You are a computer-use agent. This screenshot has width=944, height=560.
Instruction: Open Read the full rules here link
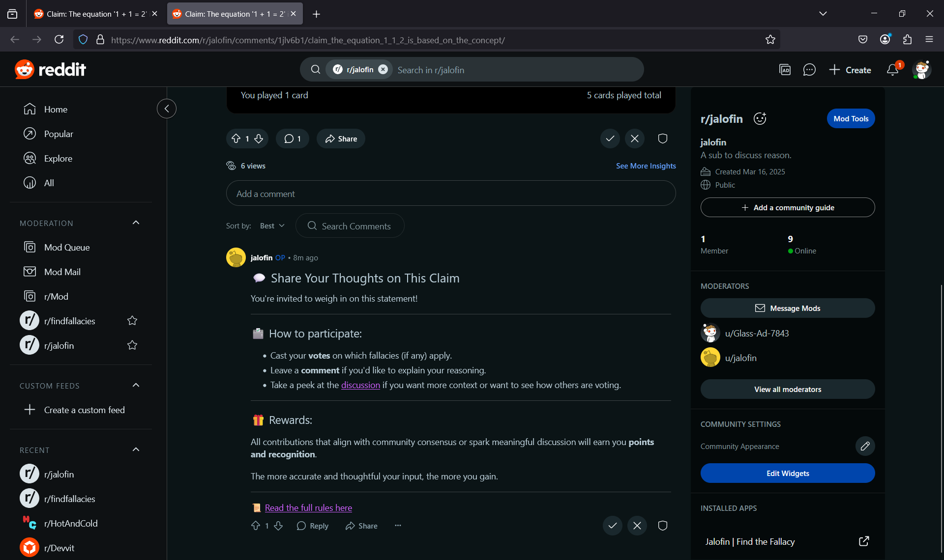coord(308,508)
